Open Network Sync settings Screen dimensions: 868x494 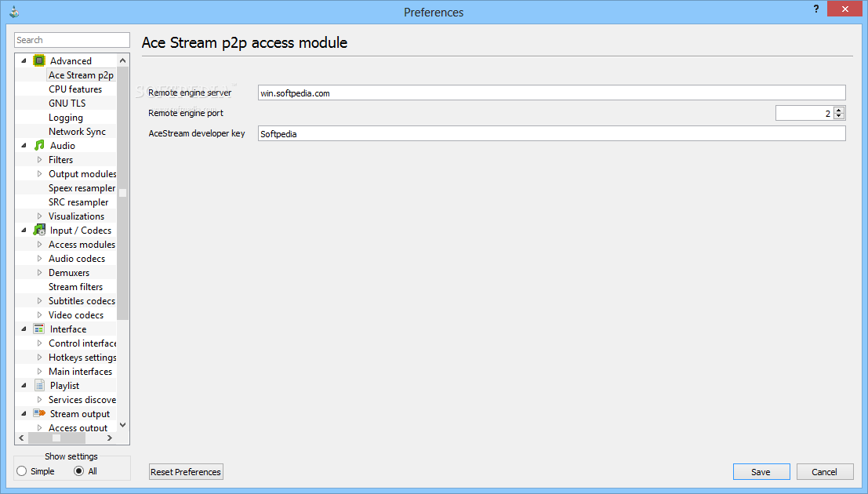coord(77,131)
